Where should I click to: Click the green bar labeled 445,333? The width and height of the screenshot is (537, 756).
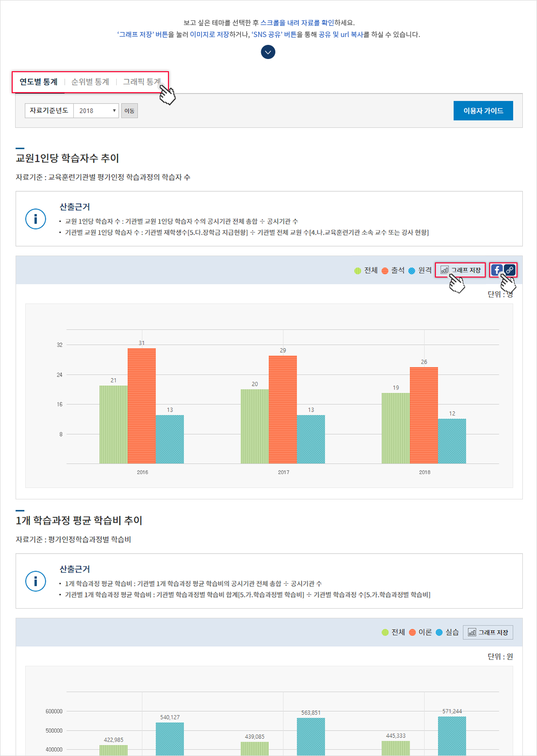click(x=395, y=748)
